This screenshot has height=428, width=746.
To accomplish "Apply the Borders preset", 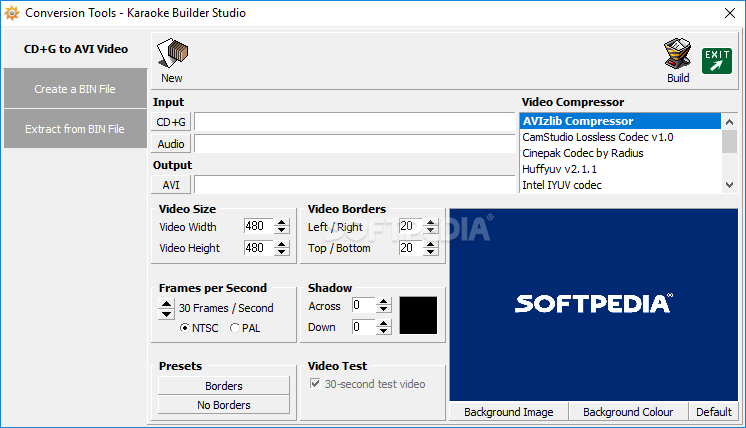I will pos(224,386).
